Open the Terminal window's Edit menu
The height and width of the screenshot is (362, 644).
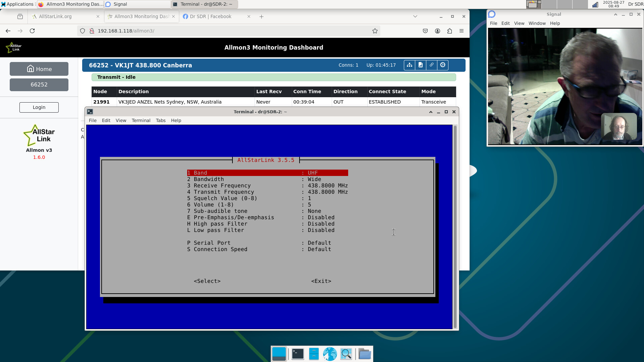pos(106,120)
